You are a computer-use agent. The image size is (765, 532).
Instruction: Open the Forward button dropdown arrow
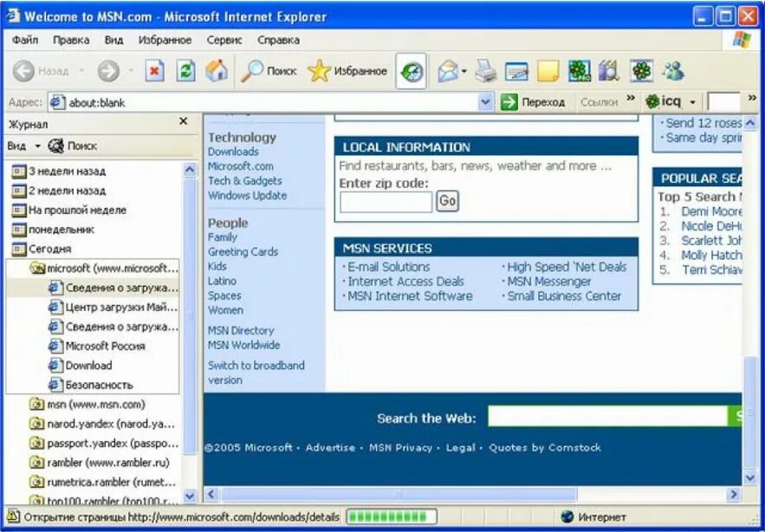[x=131, y=71]
